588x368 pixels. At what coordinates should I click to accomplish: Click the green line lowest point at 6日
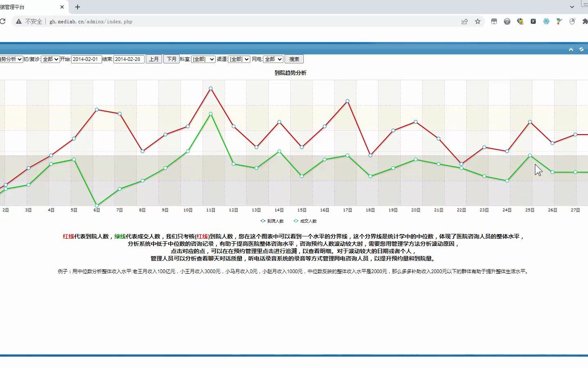tap(97, 206)
